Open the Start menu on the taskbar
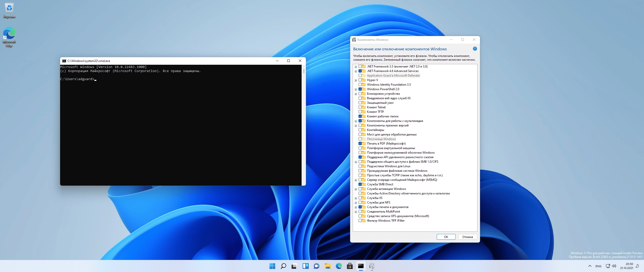 coord(272,266)
